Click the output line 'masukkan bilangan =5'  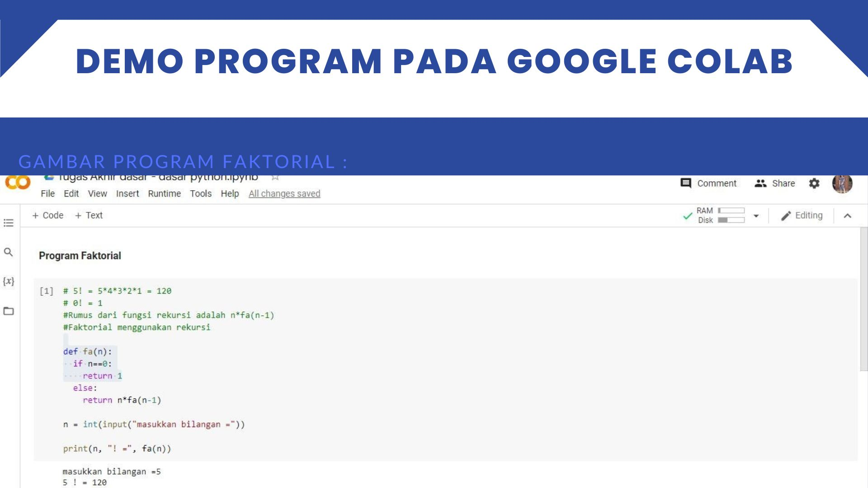[x=112, y=472]
